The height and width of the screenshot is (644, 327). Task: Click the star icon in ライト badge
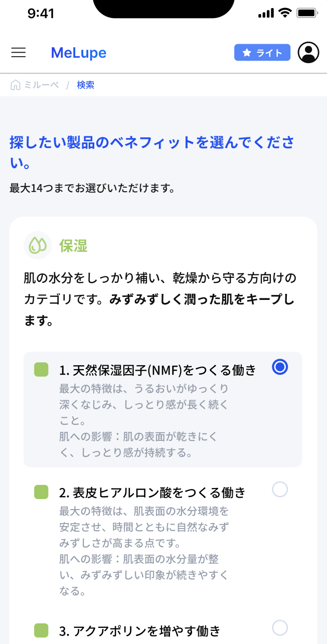point(246,53)
